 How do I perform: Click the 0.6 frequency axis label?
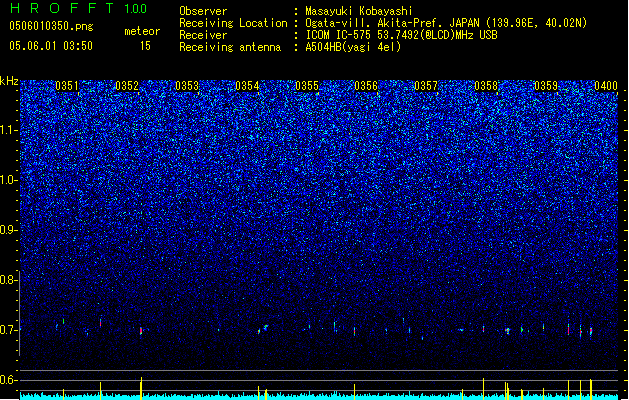[x=9, y=380]
